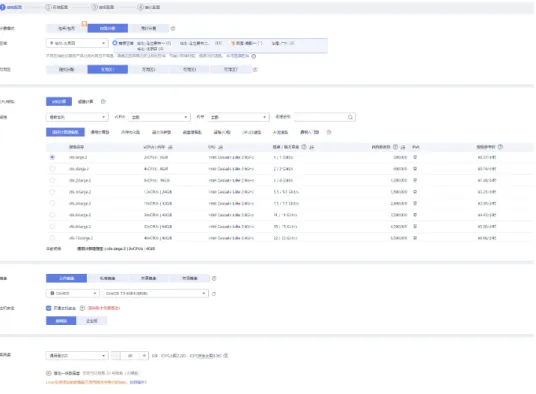Click the blue link below the add data disk row
Screen dimensions: 536x394
click(138, 382)
